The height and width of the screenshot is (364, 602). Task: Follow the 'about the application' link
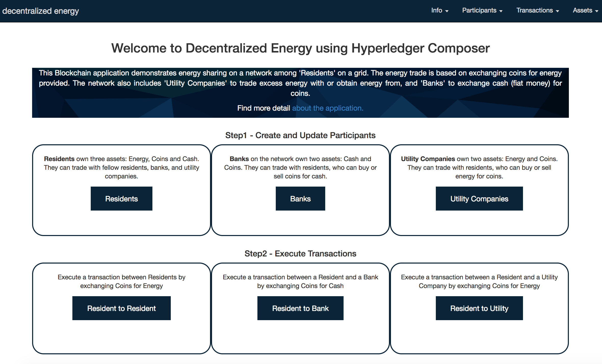(328, 108)
